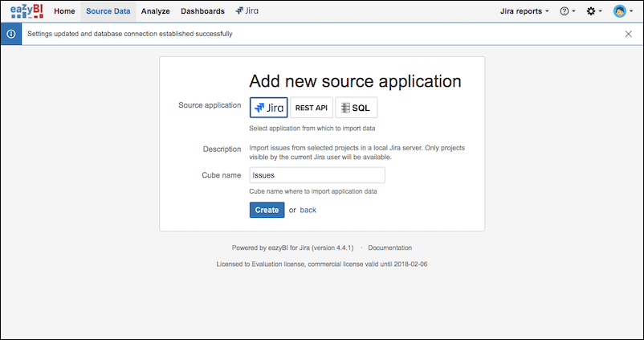This screenshot has width=644, height=340.
Task: Navigate to the Dashboards tab
Action: point(203,11)
